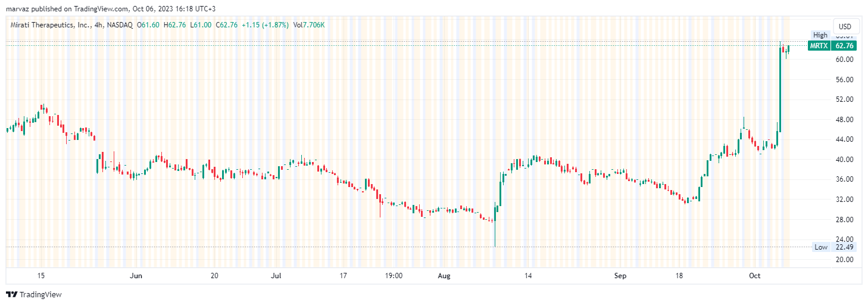Click the current price tag 62.76
Viewport: 868px width, 305px height.
coord(845,46)
